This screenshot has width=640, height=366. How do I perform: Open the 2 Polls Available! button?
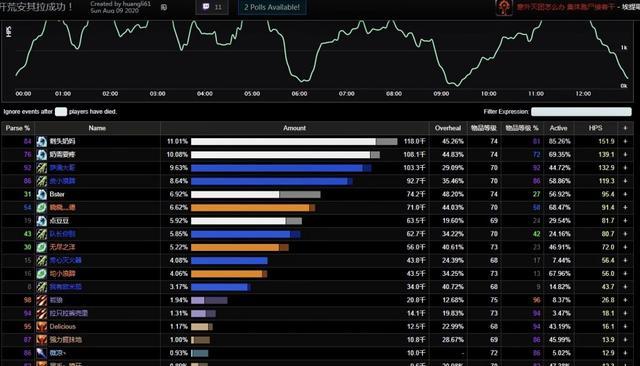tap(272, 7)
